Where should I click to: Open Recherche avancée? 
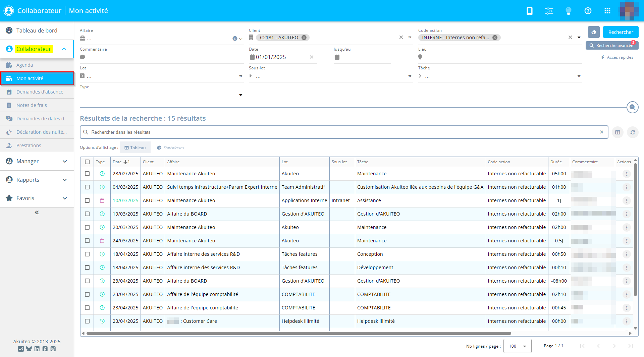click(x=612, y=46)
